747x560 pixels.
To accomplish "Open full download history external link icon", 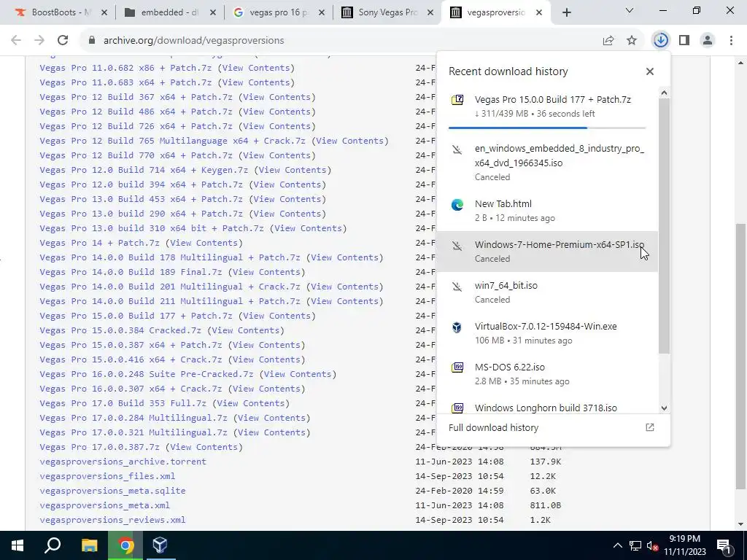I will [x=650, y=427].
